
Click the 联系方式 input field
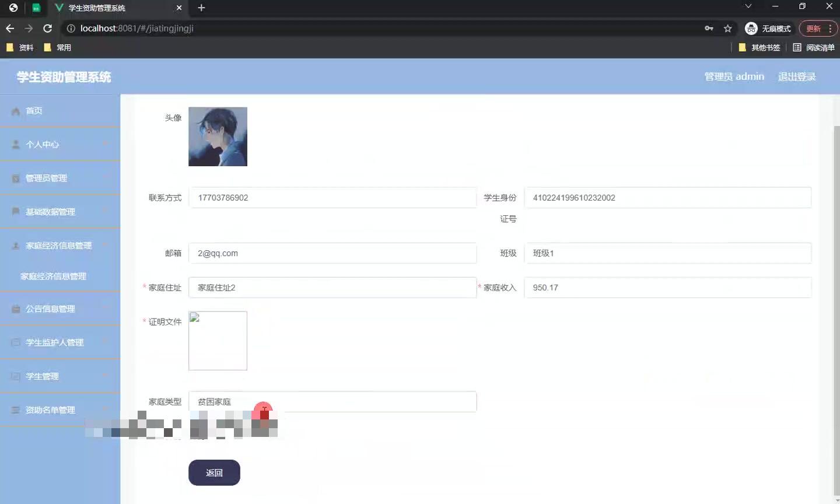pos(332,198)
